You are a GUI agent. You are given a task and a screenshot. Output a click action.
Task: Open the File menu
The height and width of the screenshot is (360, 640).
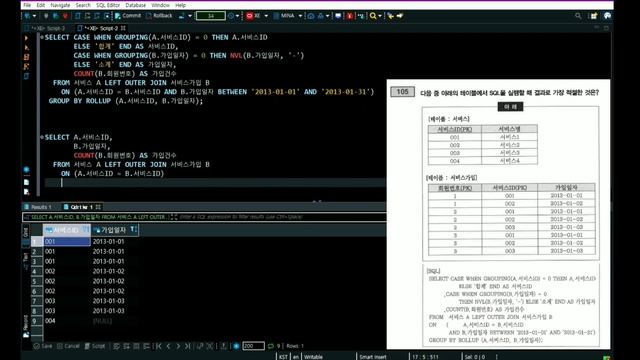(27, 5)
